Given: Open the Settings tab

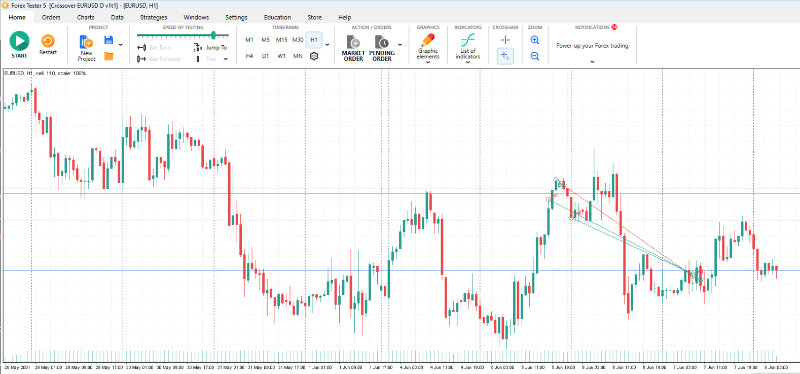Looking at the screenshot, I should click(x=236, y=17).
